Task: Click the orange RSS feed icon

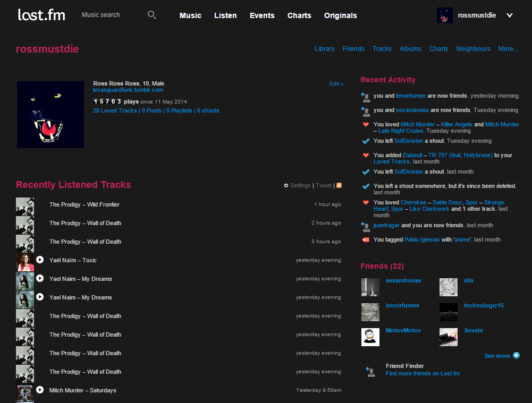Action: pyautogui.click(x=339, y=185)
